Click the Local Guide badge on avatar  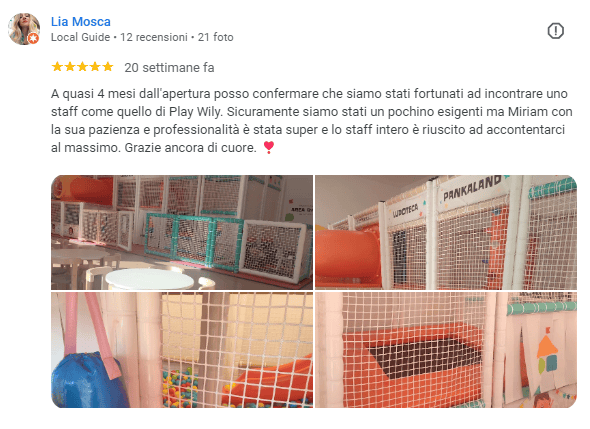point(33,38)
